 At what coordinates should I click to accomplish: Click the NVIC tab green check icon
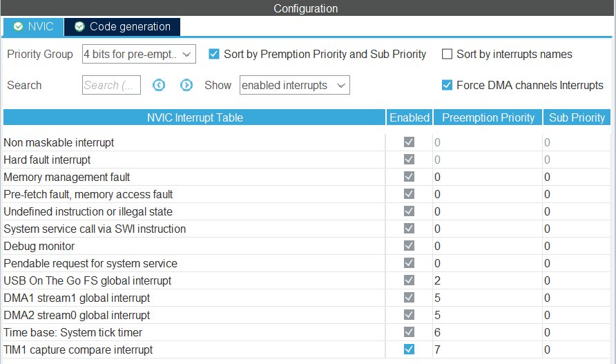(x=18, y=27)
